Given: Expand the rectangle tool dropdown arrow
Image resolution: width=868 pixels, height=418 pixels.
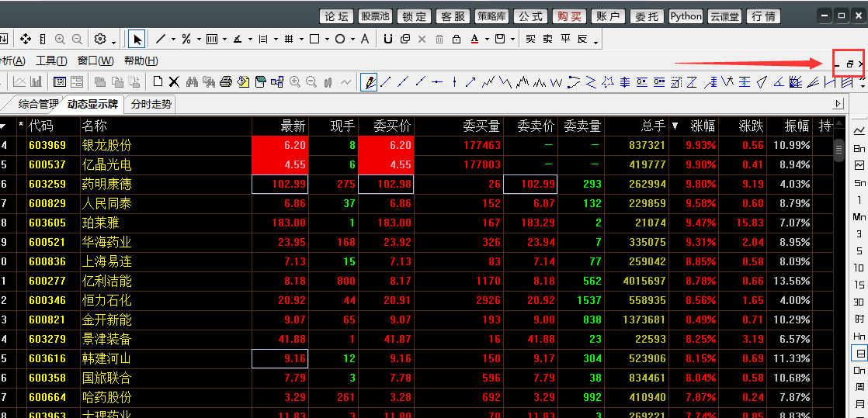Looking at the screenshot, I should click(327, 40).
